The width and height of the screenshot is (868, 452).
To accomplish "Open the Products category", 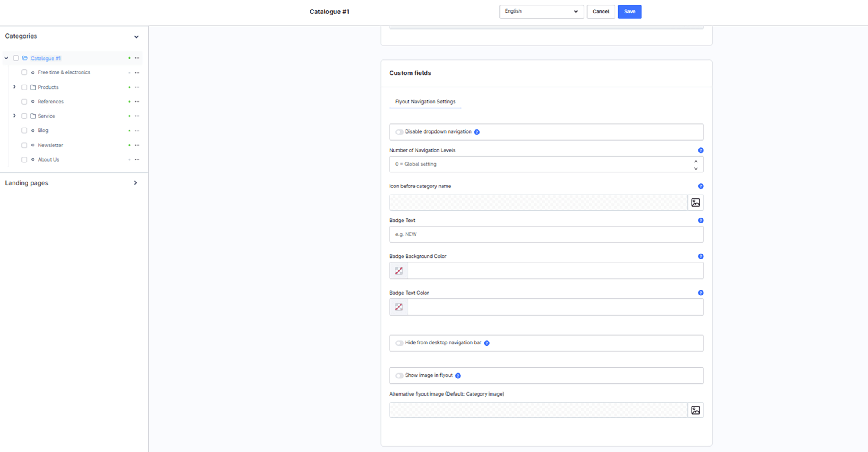I will point(48,87).
